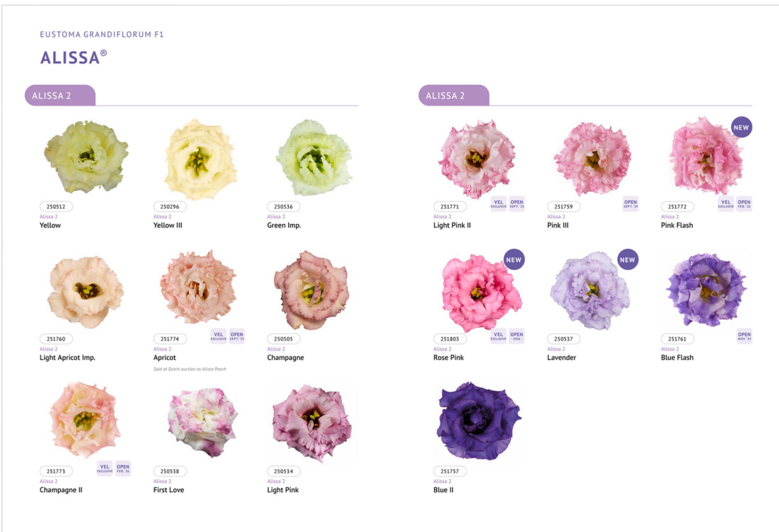
Task: Click the OPEN badge beside Pink III code
Action: 630,204
